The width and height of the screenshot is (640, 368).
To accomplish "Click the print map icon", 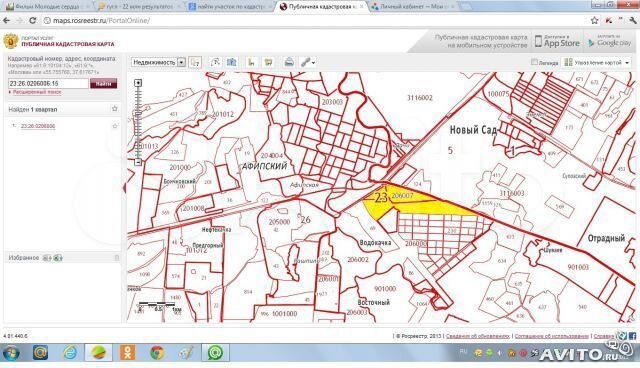I will [289, 62].
